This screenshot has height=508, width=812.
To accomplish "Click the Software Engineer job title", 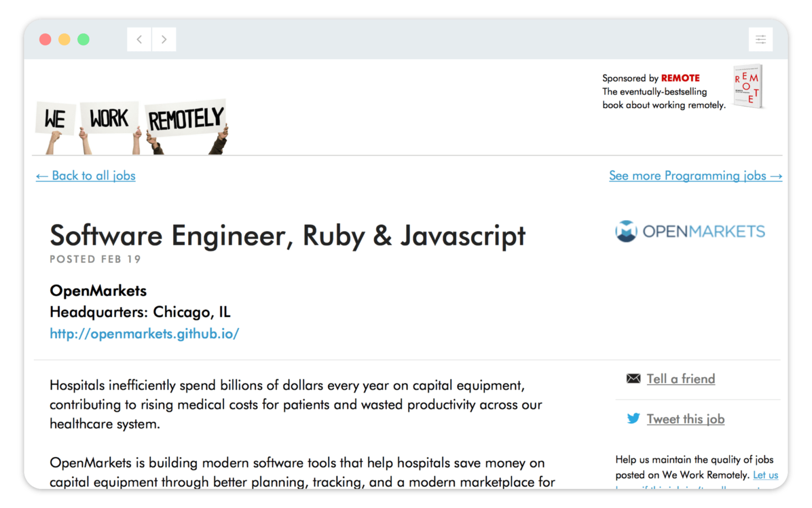I will (287, 237).
